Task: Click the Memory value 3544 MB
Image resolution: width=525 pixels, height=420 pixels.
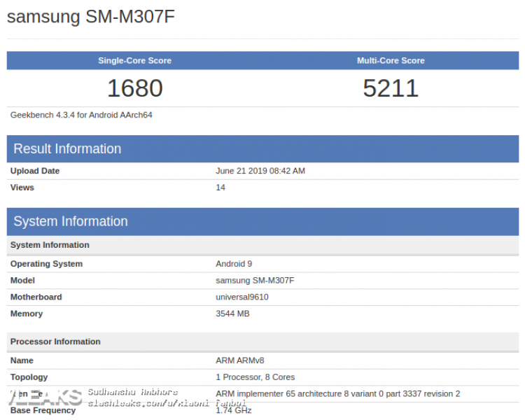Action: tap(232, 314)
